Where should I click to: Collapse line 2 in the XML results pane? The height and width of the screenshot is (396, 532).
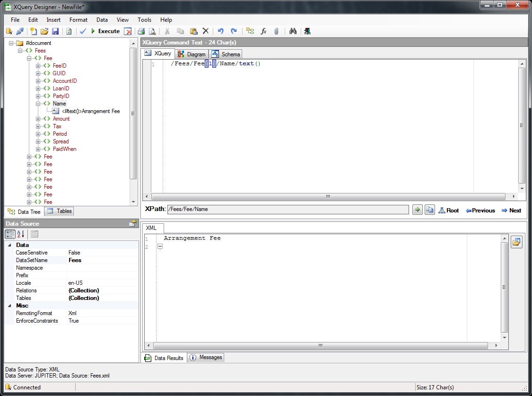click(160, 246)
